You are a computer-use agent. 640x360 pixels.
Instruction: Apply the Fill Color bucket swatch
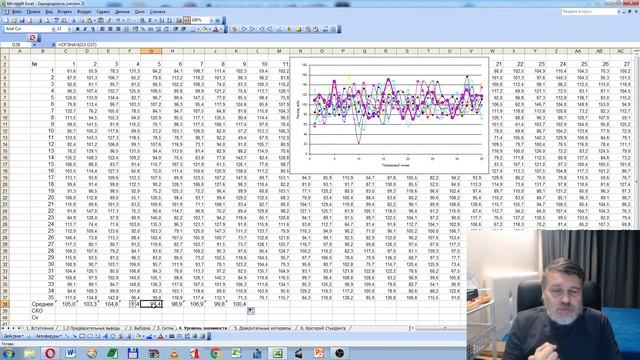[204, 29]
